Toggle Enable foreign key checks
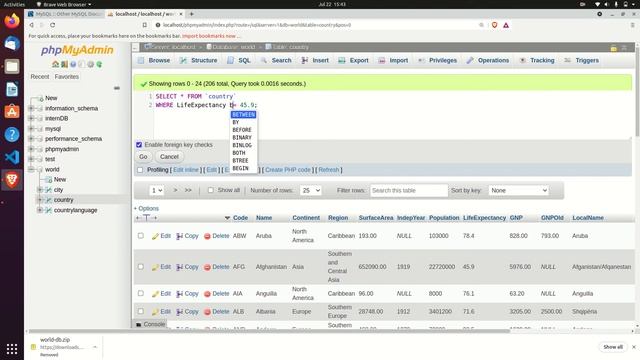640x360 pixels. tap(139, 144)
